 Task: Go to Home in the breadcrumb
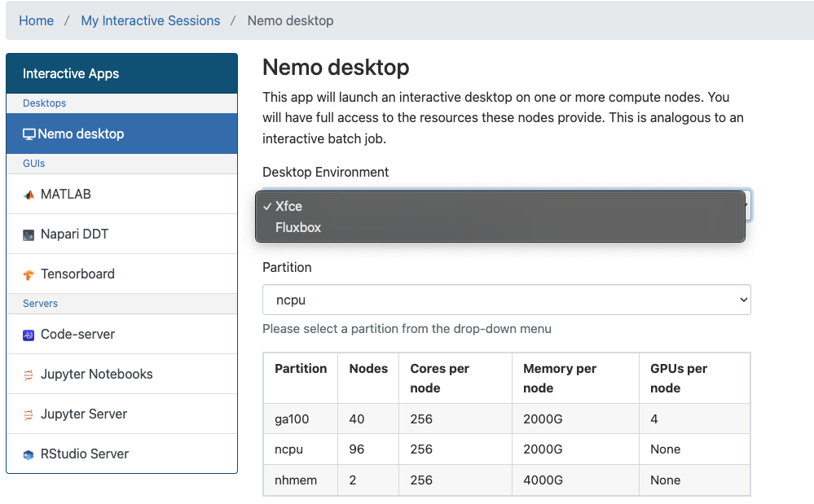pos(36,20)
